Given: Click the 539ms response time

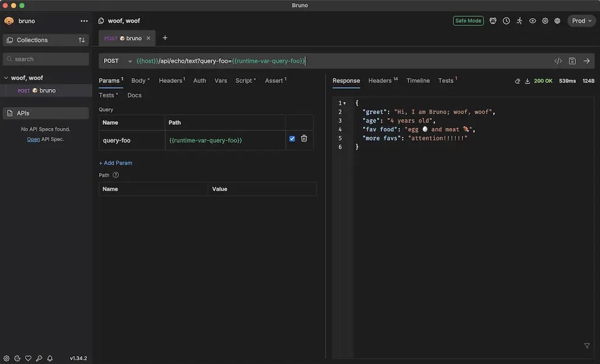Looking at the screenshot, I should coord(567,81).
